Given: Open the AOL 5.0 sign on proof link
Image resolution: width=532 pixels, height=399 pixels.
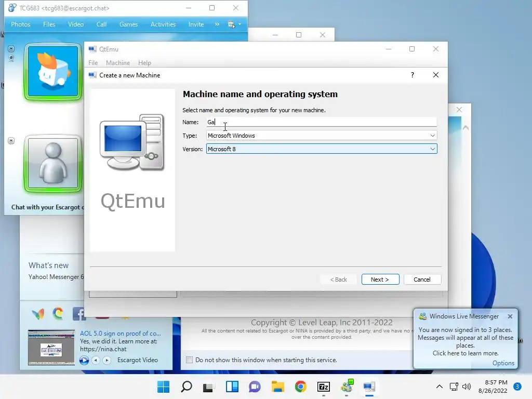Looking at the screenshot, I should [x=121, y=334].
